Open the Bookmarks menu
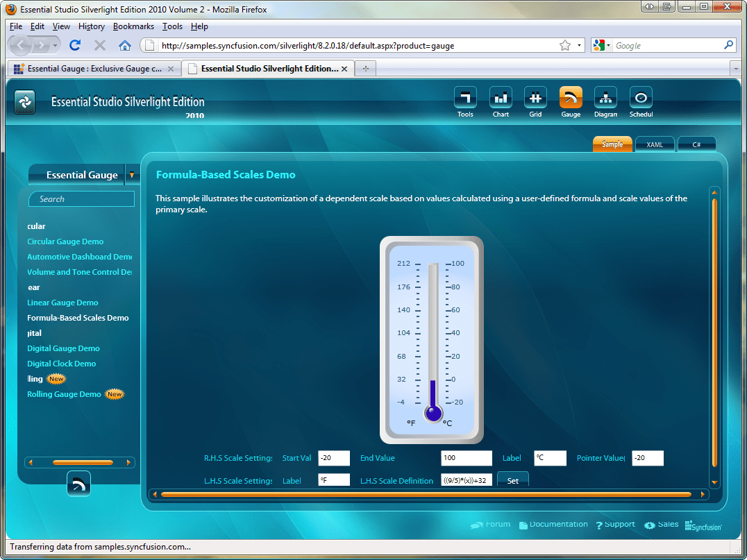The image size is (747, 560). point(133,26)
